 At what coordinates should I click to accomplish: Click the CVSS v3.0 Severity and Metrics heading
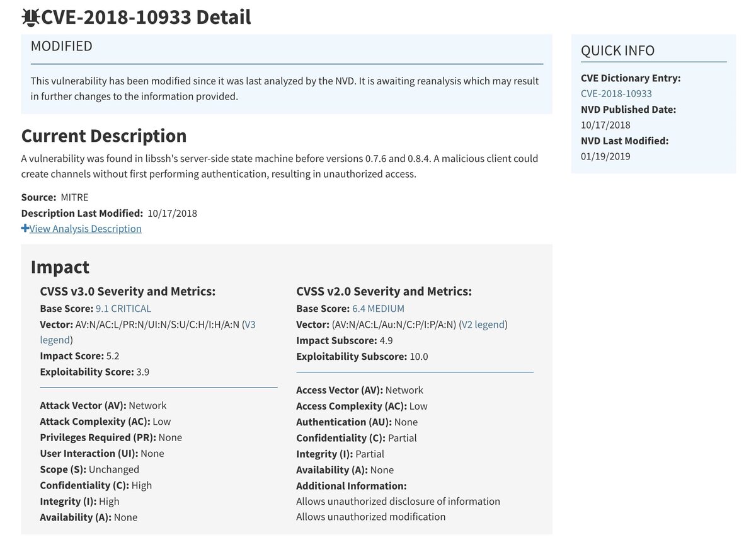(x=126, y=291)
